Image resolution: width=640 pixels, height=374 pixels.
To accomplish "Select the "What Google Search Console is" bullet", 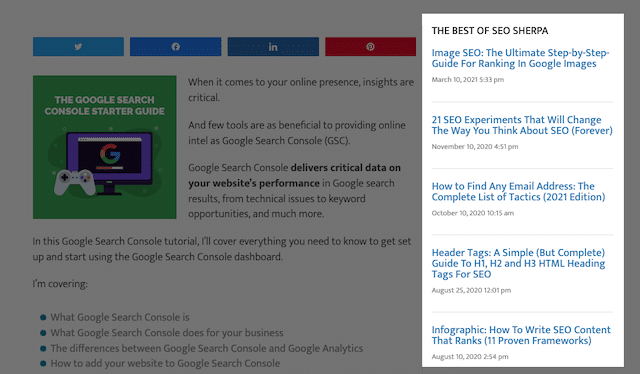I will tap(120, 317).
